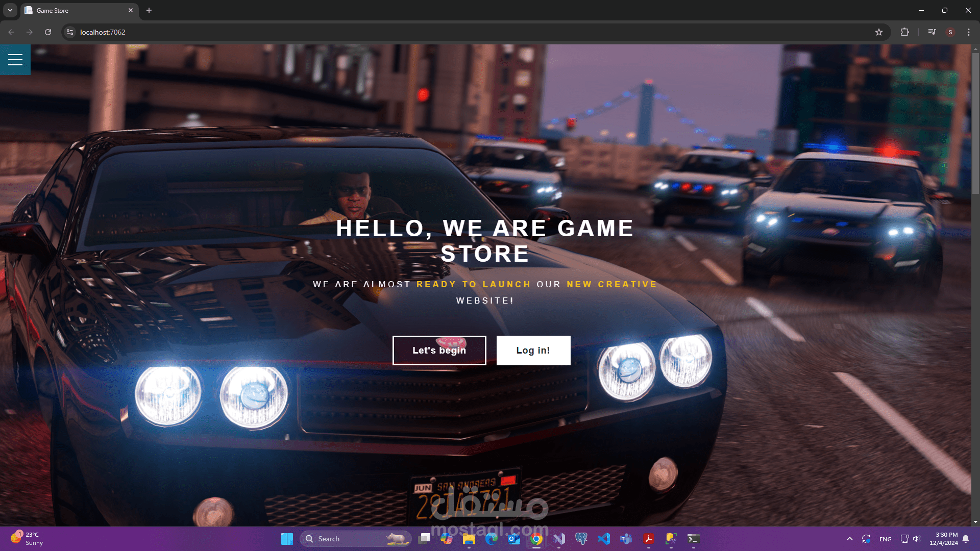
Task: Open the Chrome three-dot menu
Action: pyautogui.click(x=969, y=32)
